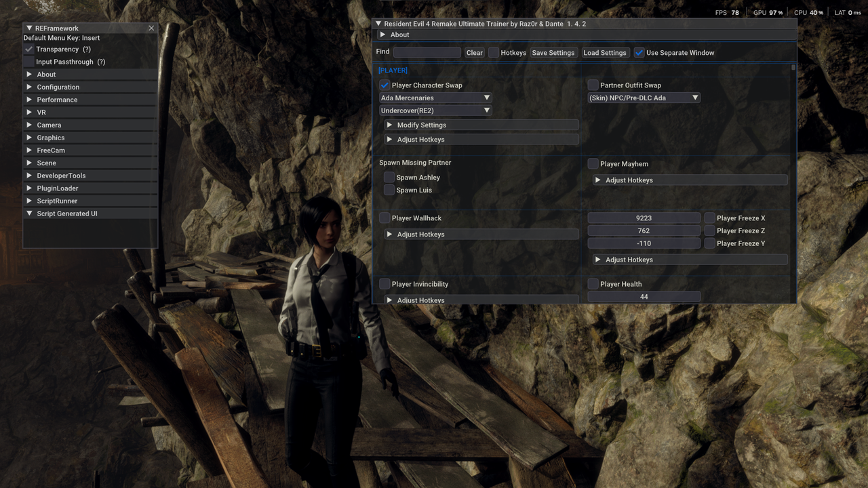Collapse the REFramework window triangle
The height and width of the screenshot is (488, 868).
29,28
